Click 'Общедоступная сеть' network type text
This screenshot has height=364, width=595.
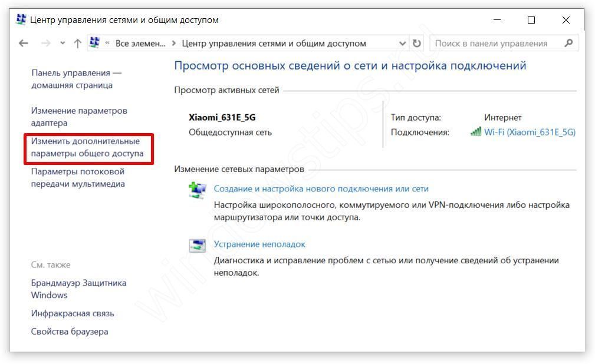[x=231, y=133]
